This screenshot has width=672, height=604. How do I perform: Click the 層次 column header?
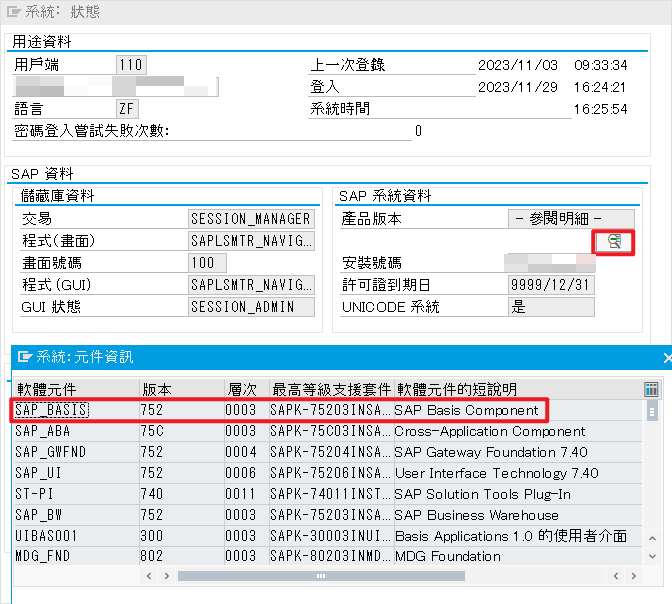point(247,389)
